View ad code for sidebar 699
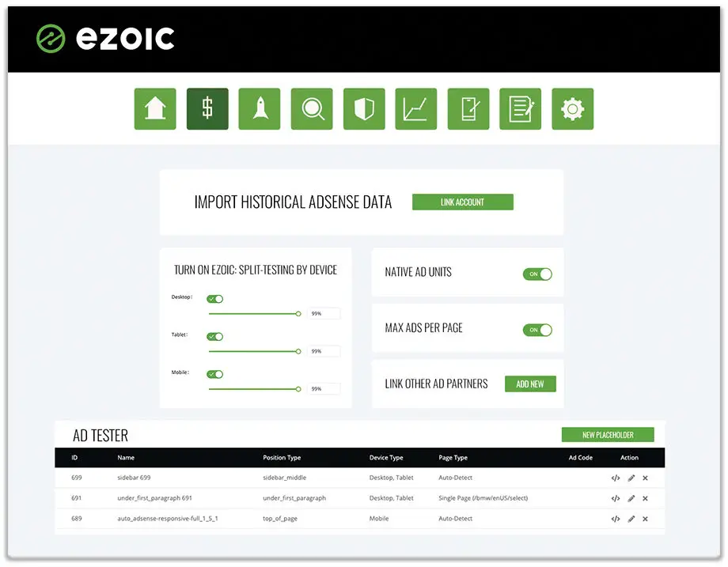Image resolution: width=728 pixels, height=567 pixels. tap(616, 478)
